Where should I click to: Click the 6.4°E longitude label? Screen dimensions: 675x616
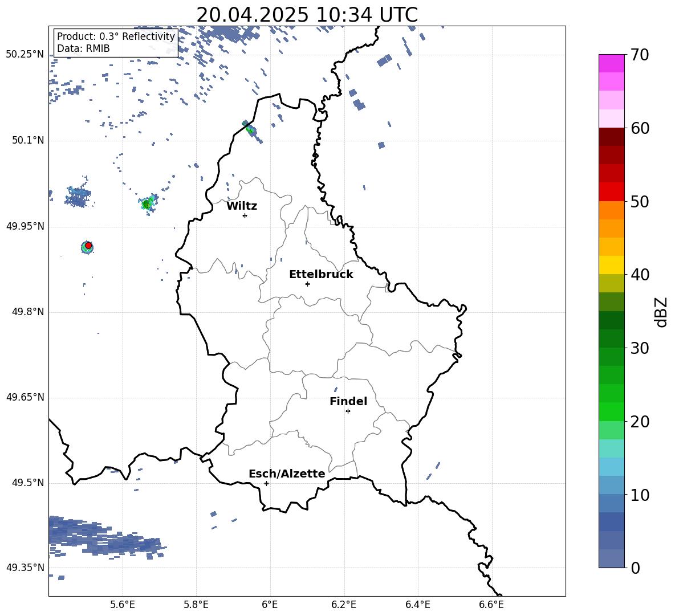(x=417, y=605)
